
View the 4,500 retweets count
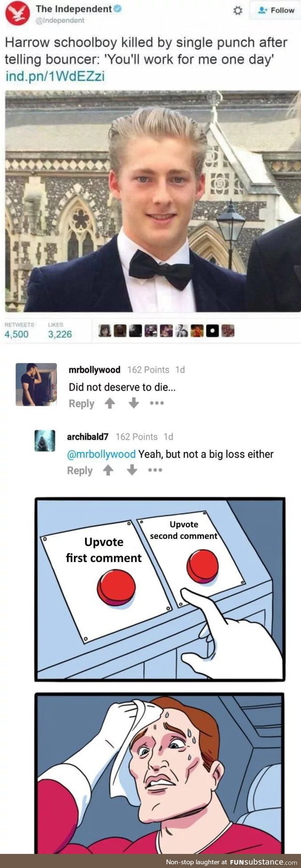click(17, 334)
